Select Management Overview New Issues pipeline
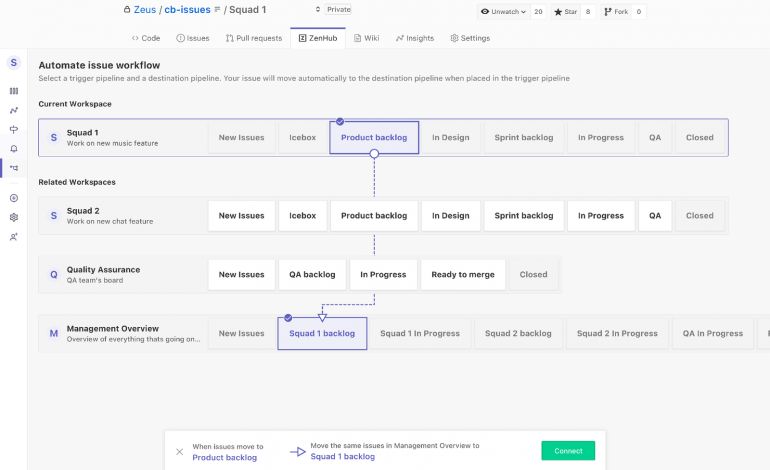Viewport: 770px width, 470px height. click(x=241, y=333)
